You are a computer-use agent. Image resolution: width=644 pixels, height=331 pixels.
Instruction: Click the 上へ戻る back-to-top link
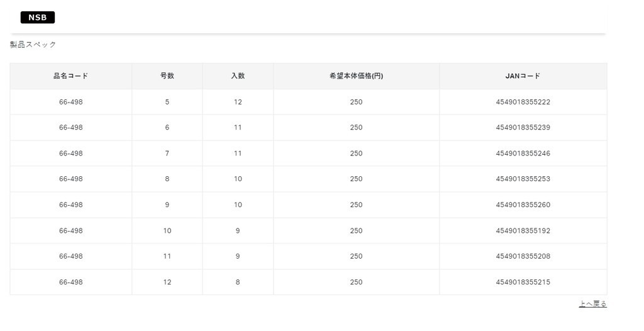[592, 304]
